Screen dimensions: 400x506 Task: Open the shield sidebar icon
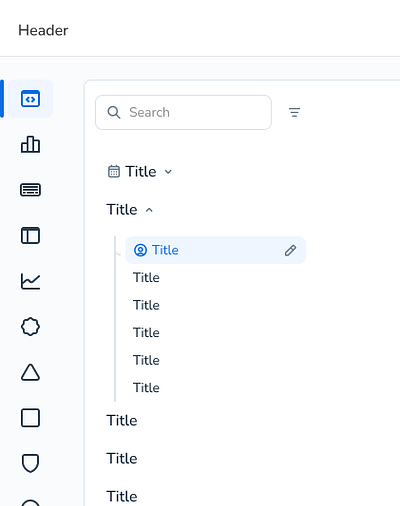click(30, 463)
